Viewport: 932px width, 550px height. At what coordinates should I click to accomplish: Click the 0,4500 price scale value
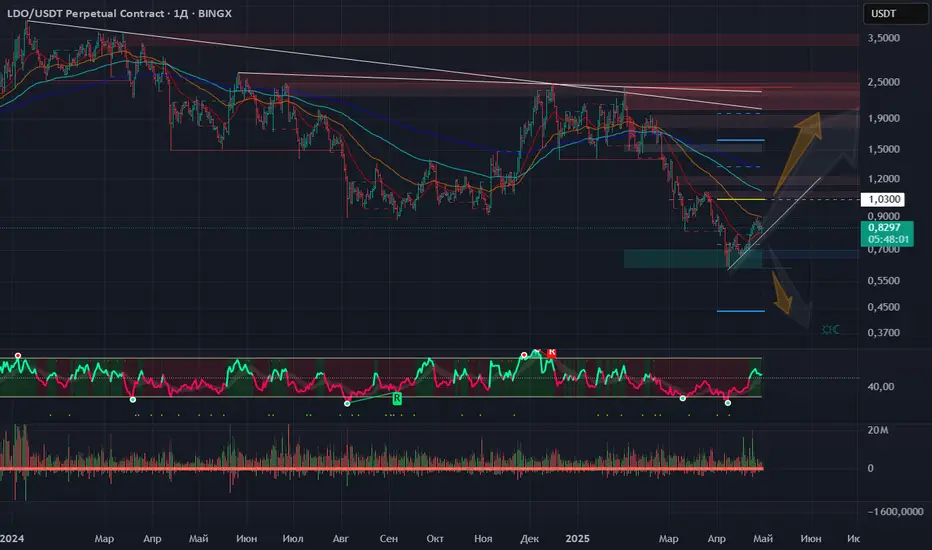883,307
